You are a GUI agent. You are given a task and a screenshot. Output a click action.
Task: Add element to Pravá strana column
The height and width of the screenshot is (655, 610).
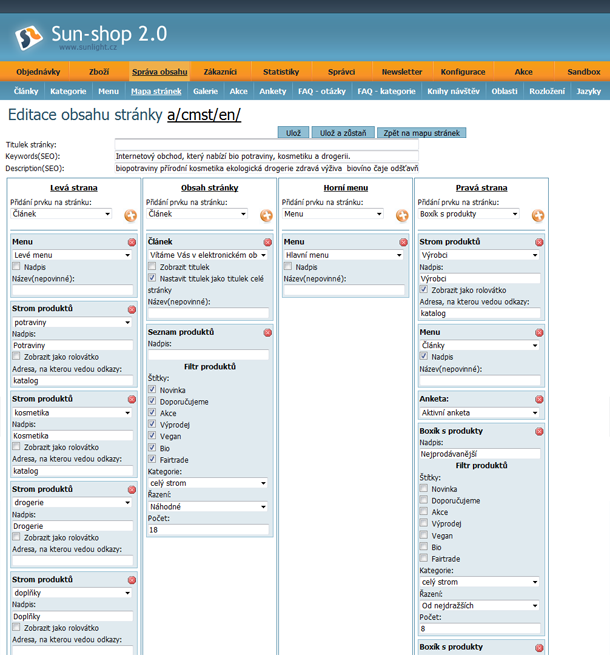click(x=538, y=216)
